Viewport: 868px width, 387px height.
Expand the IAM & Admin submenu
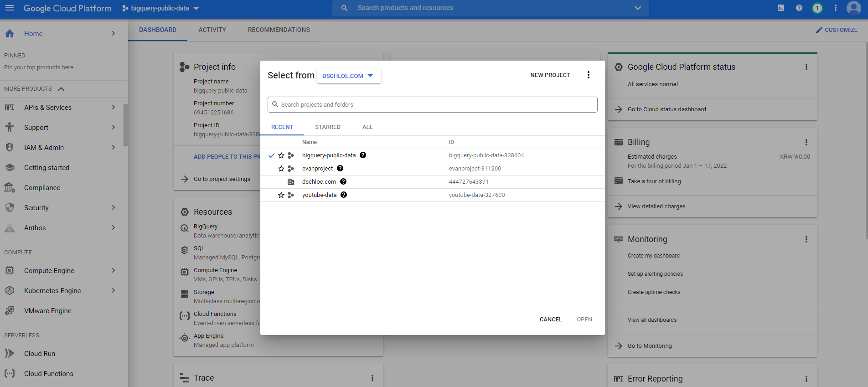(114, 147)
